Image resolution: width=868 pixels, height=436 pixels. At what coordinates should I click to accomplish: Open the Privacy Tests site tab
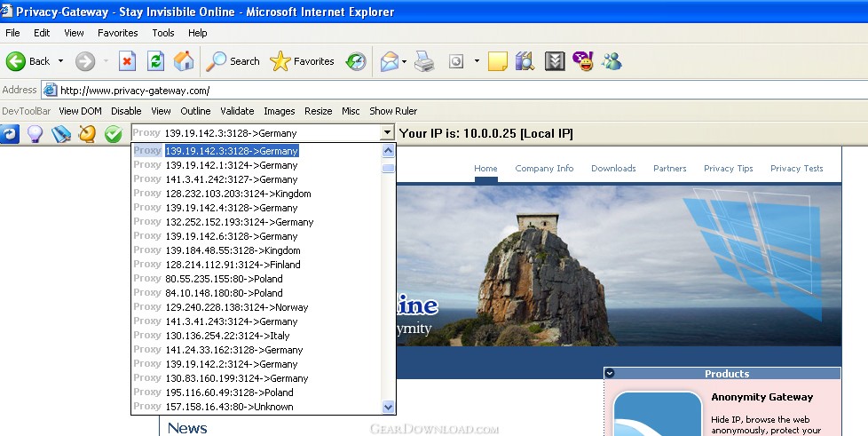point(797,169)
